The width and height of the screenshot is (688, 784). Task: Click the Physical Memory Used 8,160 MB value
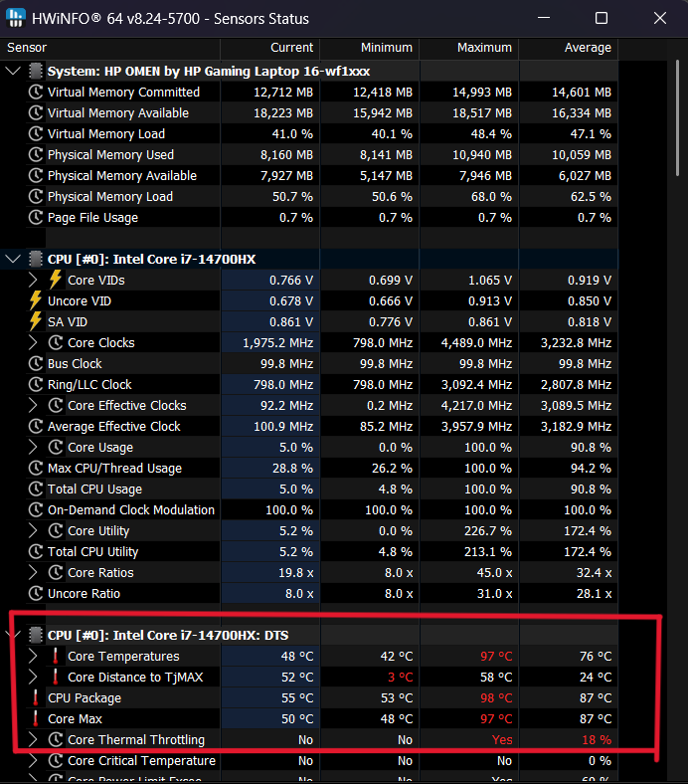pos(286,155)
